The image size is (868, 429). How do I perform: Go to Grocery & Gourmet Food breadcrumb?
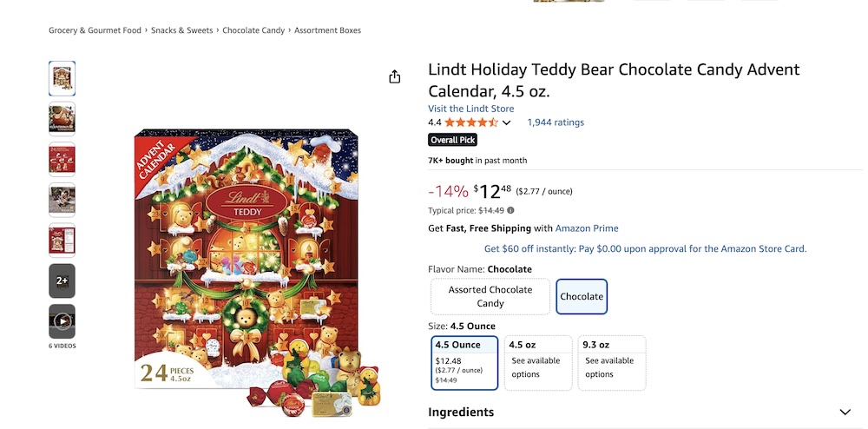tap(95, 30)
